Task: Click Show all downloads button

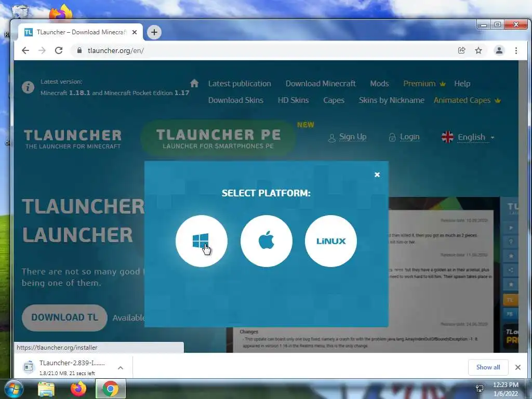Action: 488,367
